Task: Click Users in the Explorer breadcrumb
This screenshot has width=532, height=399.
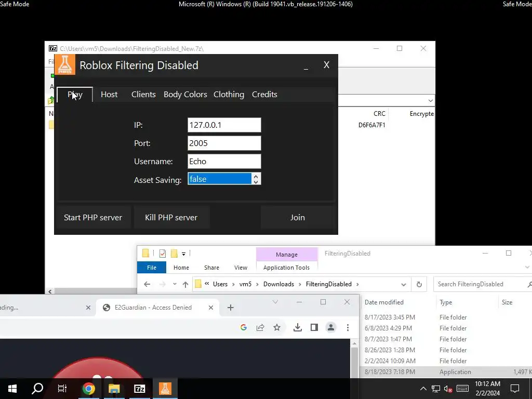Action: [220, 284]
